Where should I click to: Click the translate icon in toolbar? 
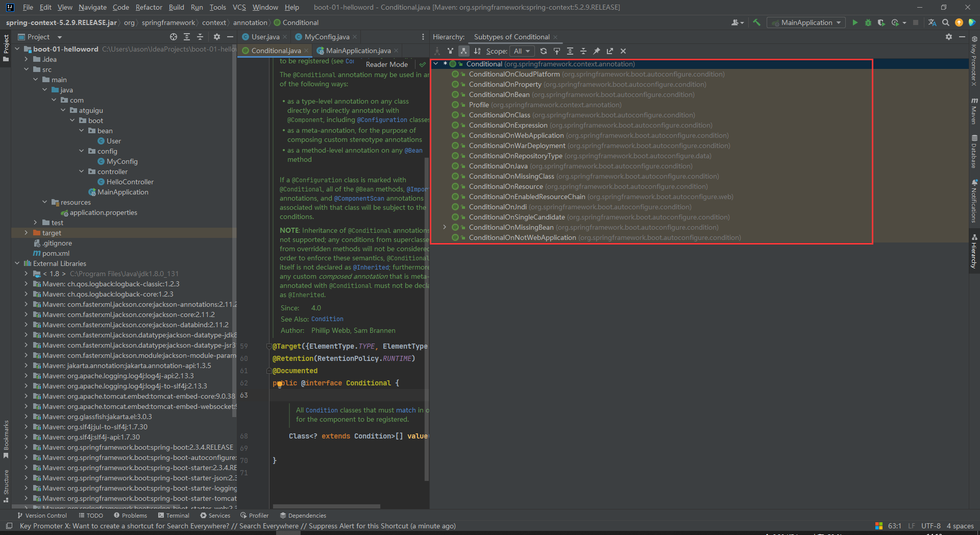click(x=932, y=22)
